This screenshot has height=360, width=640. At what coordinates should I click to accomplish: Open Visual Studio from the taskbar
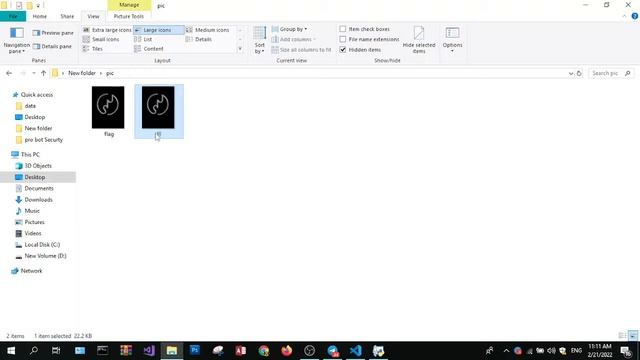point(149,351)
